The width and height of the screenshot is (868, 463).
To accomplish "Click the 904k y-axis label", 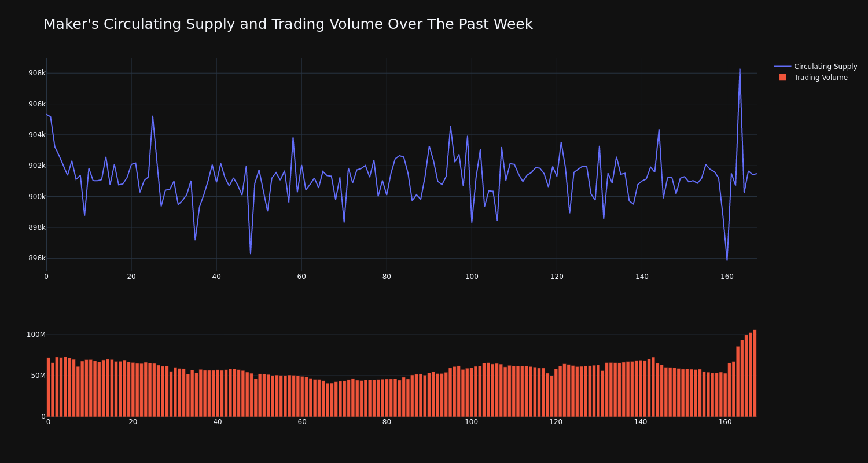I will coord(36,135).
